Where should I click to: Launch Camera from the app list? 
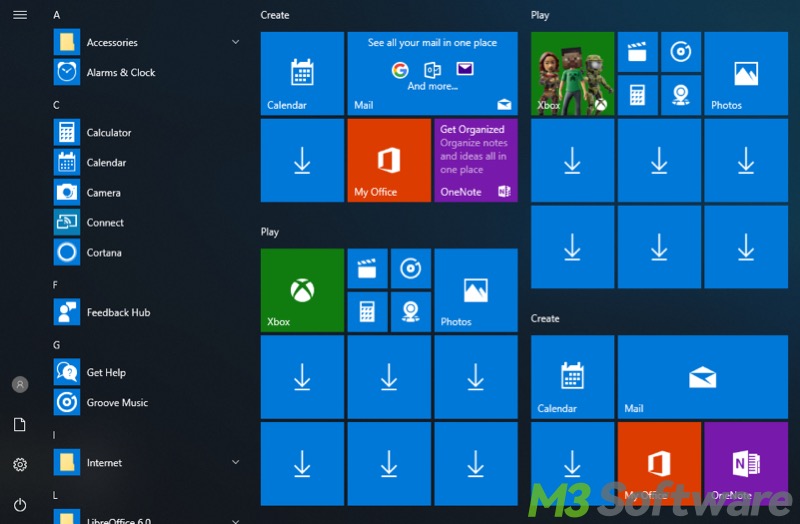pos(146,192)
